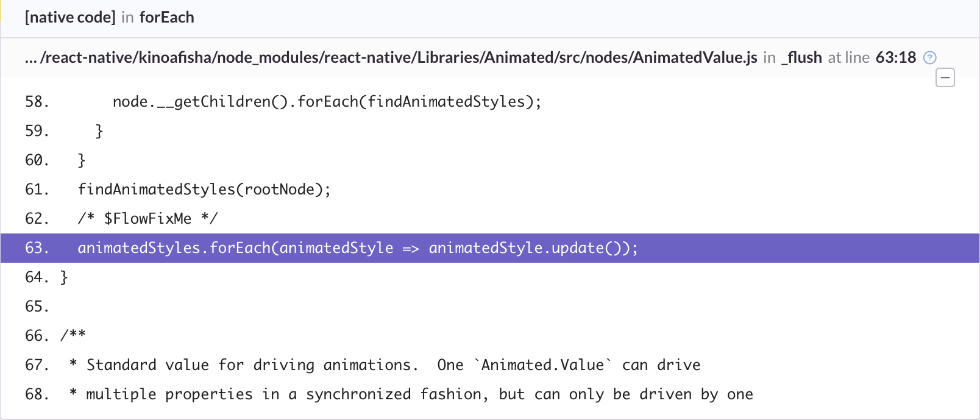Click the blue question mark help icon

click(929, 57)
